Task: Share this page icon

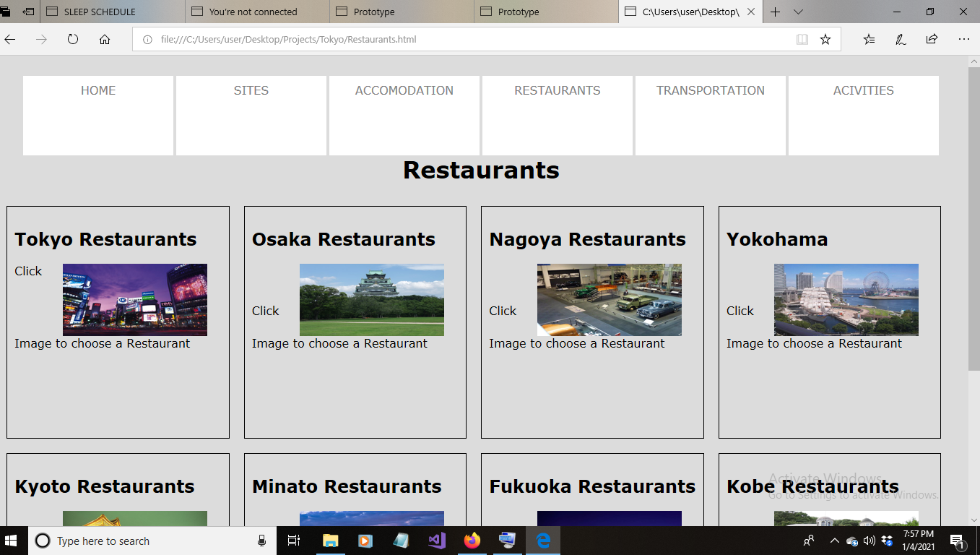Action: click(x=932, y=40)
